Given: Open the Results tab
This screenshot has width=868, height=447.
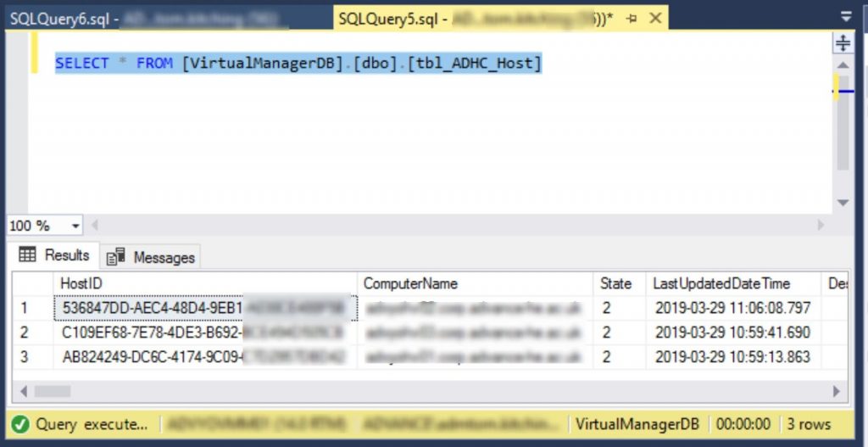Looking at the screenshot, I should click(54, 255).
